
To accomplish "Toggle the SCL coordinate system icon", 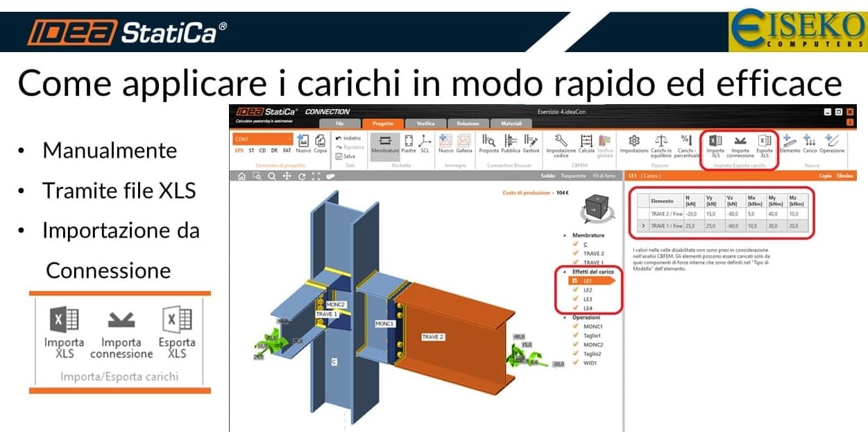I will pyautogui.click(x=425, y=143).
